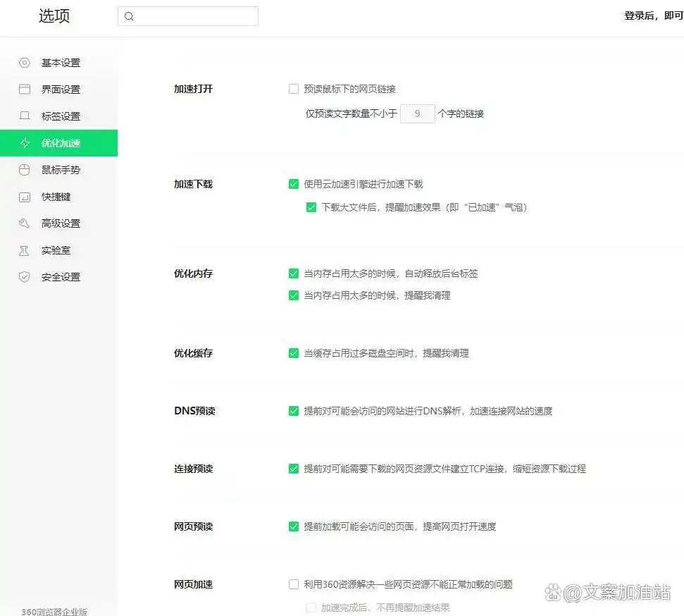Click the 高级设置 wrench icon
Image resolution: width=684 pixels, height=616 pixels.
click(25, 223)
